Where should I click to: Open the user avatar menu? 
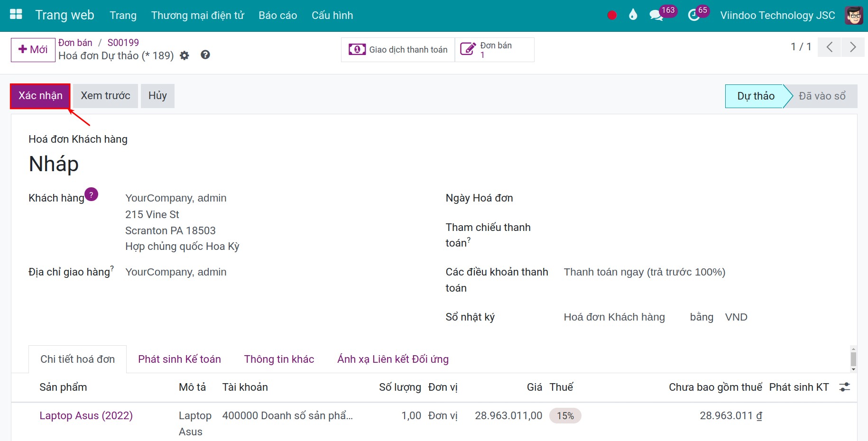pyautogui.click(x=854, y=15)
